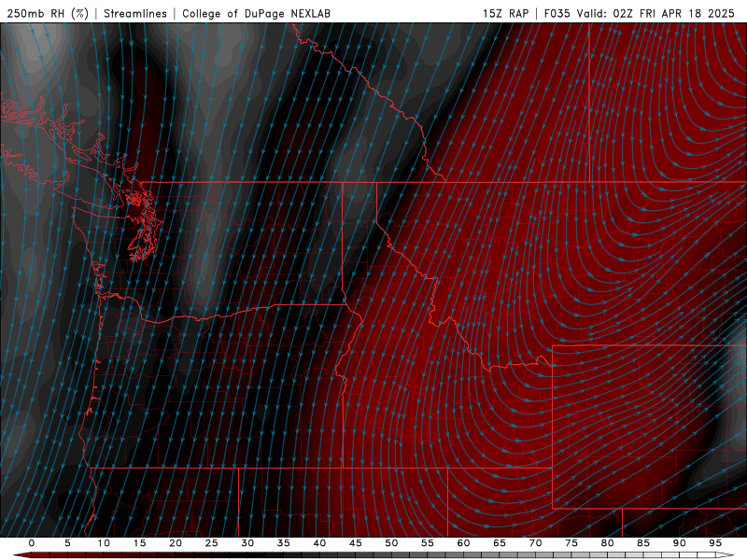Click the '90' colorbar tick label
The height and width of the screenshot is (560, 747).
(x=680, y=543)
